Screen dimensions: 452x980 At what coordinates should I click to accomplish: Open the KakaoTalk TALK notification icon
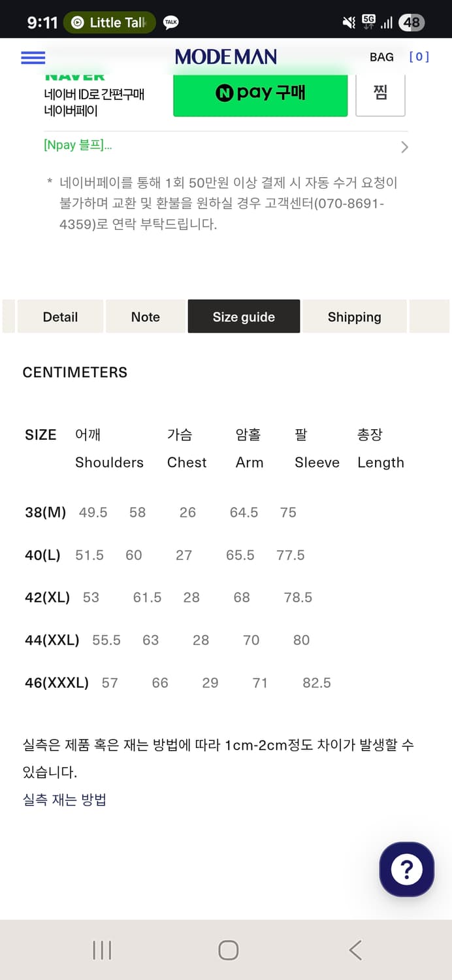click(x=170, y=22)
